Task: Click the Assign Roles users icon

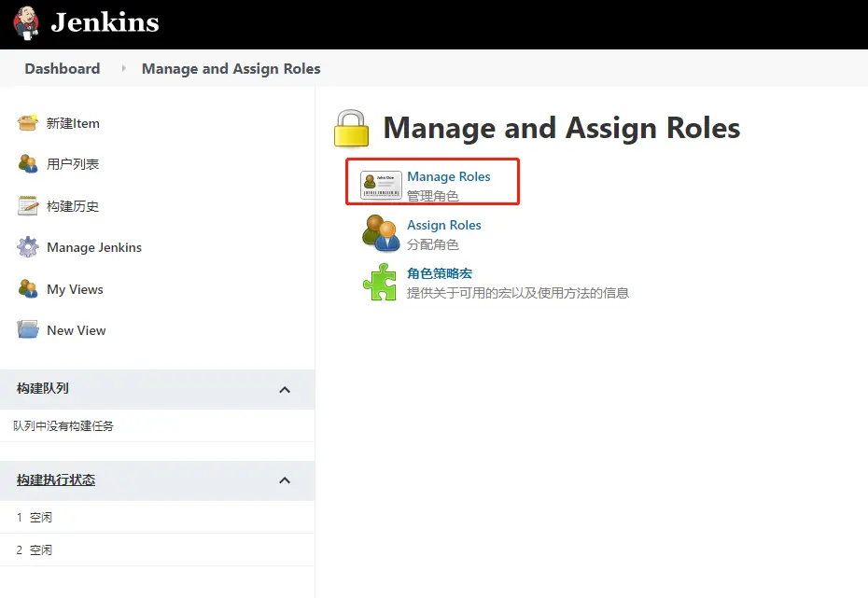Action: tap(381, 233)
